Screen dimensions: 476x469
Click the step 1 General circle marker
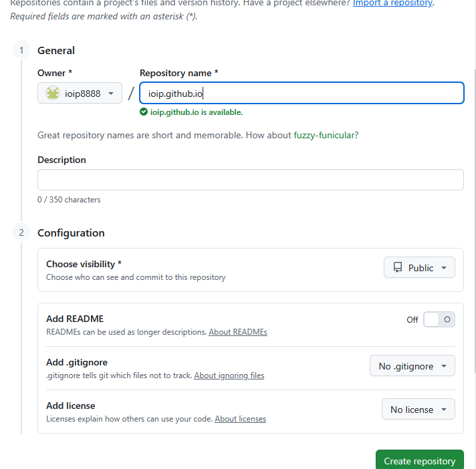[x=21, y=50]
